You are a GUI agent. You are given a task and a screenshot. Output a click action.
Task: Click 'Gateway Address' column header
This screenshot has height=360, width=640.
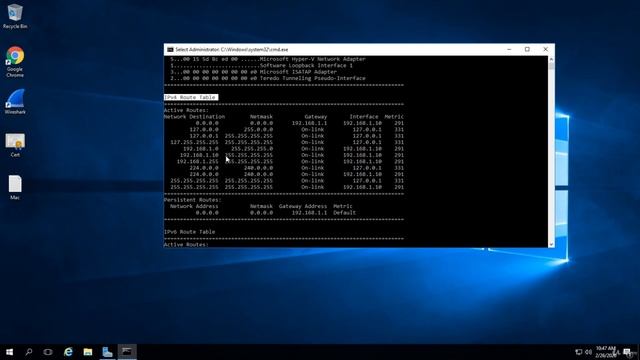click(x=303, y=206)
